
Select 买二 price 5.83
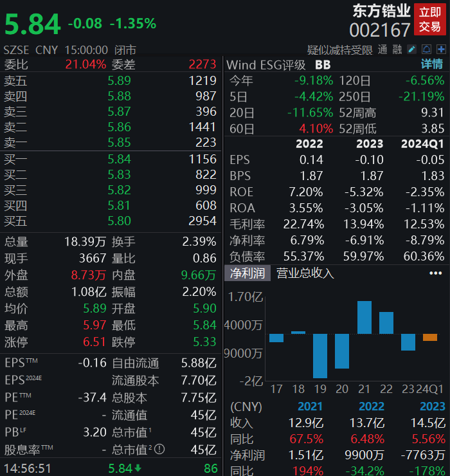pos(120,174)
